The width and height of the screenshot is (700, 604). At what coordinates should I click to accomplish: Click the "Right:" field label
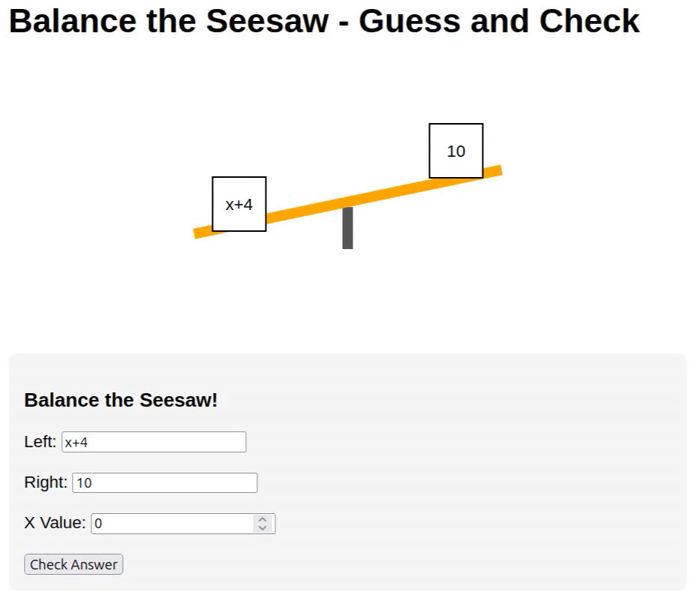[x=46, y=482]
